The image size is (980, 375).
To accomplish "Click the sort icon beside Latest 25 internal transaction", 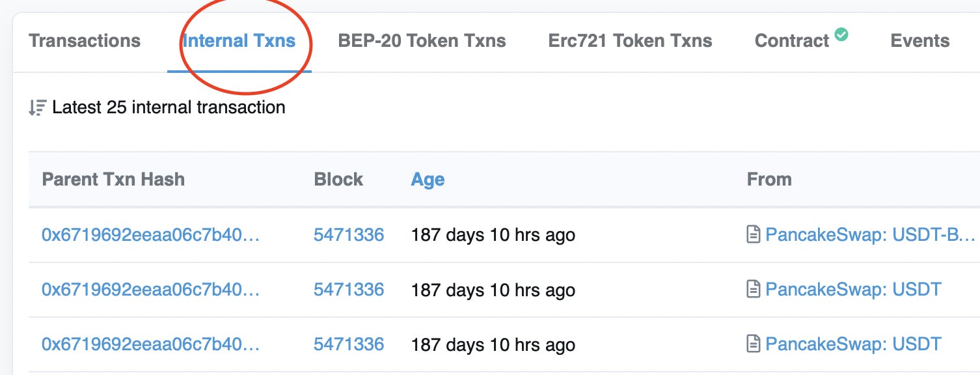I will (x=37, y=107).
